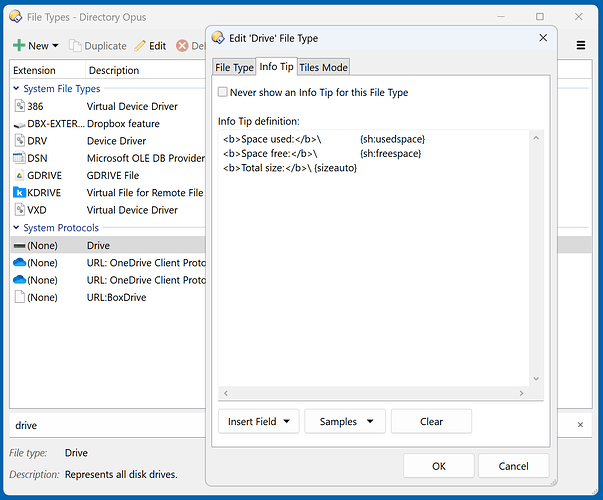Open the hamburger menu icon

pos(581,45)
